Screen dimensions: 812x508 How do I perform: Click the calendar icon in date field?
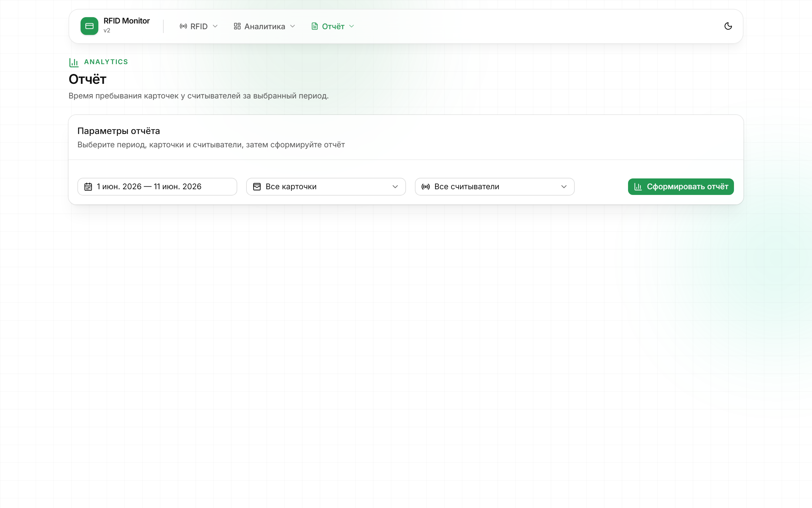pyautogui.click(x=88, y=187)
